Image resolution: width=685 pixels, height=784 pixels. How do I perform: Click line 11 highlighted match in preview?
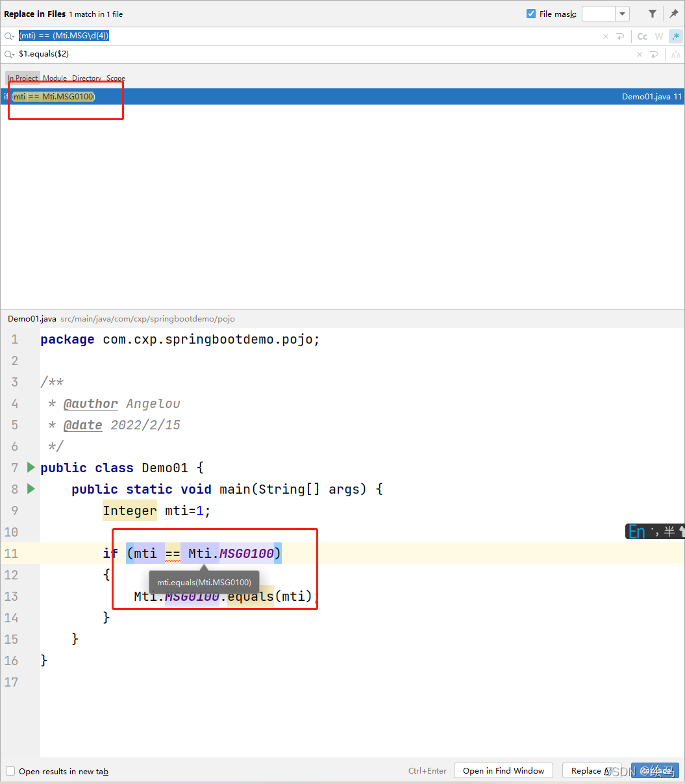pos(204,553)
